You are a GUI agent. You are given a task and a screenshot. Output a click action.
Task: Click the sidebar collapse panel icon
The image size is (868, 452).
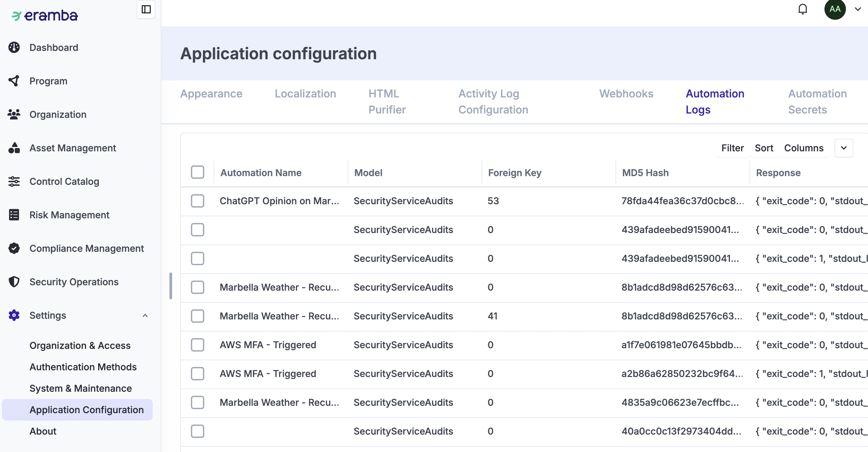click(x=146, y=9)
